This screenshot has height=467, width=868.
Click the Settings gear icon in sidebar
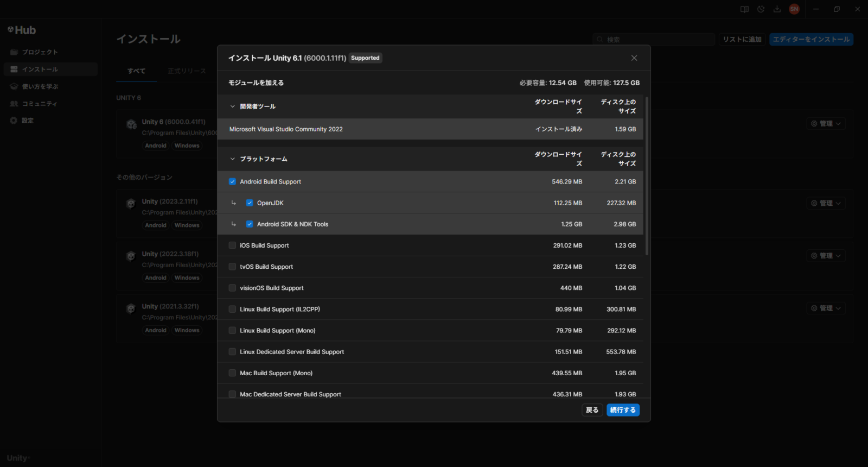(14, 121)
